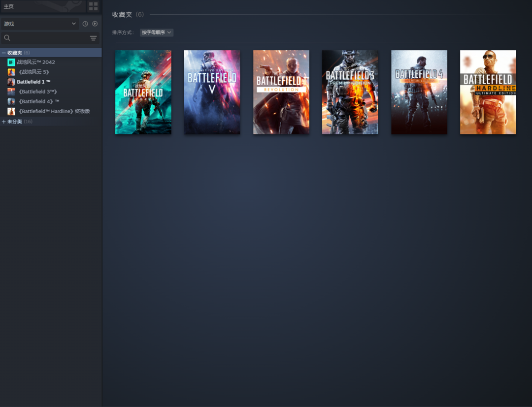
Task: Open the Battlefield 2042 cover art
Action: (x=143, y=92)
